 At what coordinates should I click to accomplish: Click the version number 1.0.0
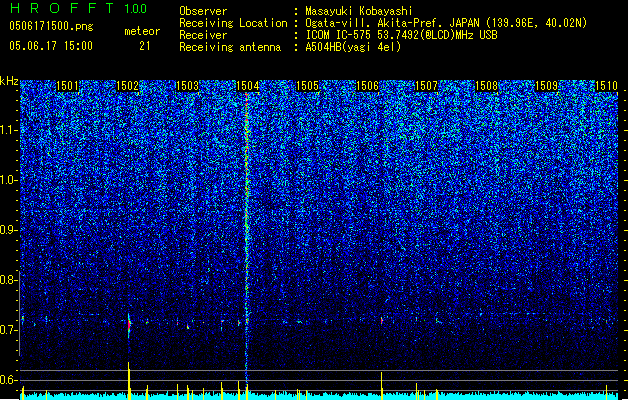click(135, 9)
